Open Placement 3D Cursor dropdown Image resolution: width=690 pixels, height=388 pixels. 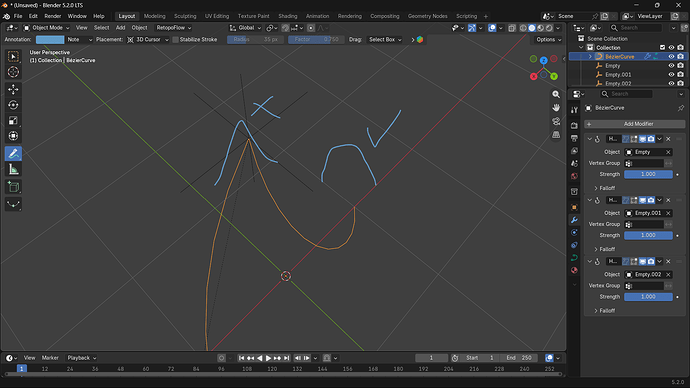148,40
